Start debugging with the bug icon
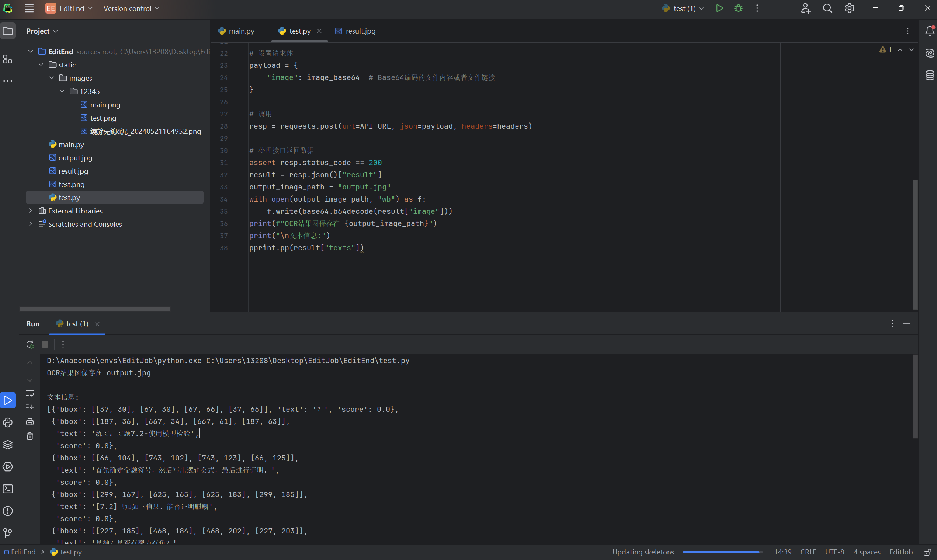This screenshot has width=937, height=560. [738, 8]
